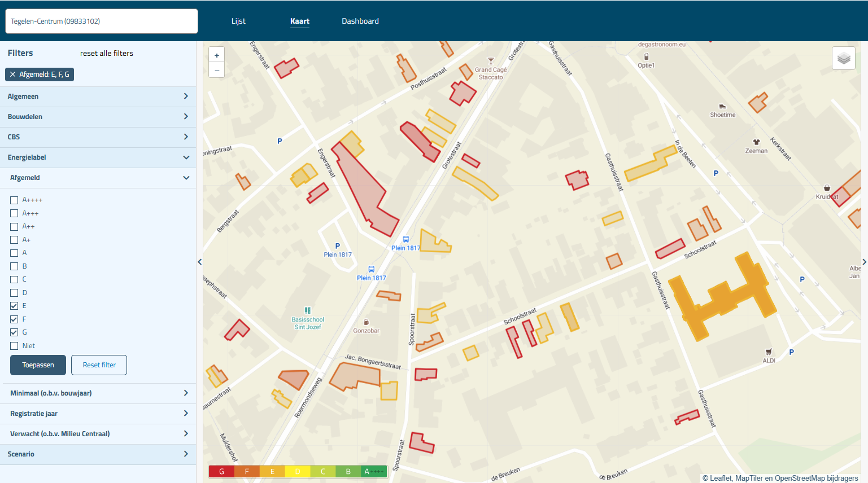868x483 pixels.
Task: Click the red G legend swatch
Action: coord(221,472)
